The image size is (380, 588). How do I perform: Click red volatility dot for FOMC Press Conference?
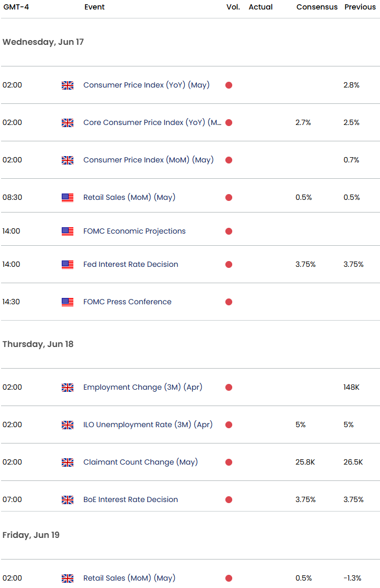point(229,302)
